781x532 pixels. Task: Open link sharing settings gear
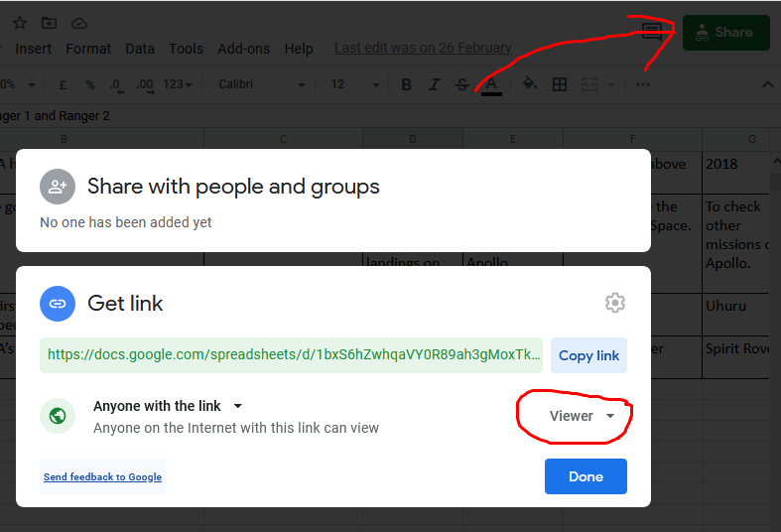tap(615, 303)
